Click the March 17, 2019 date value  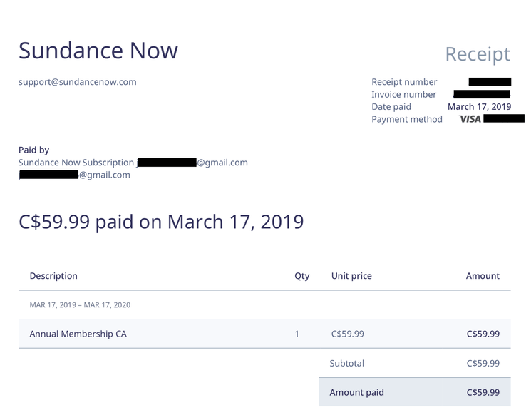pyautogui.click(x=479, y=107)
